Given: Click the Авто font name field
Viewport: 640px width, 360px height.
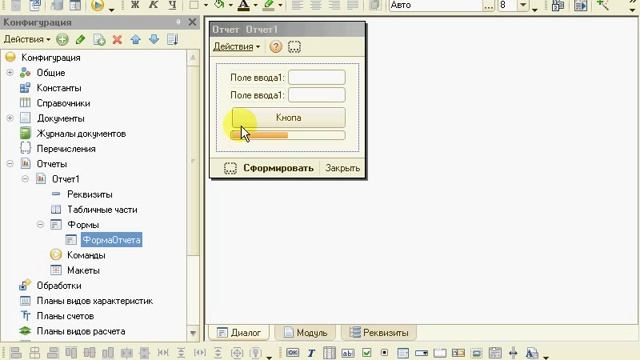Looking at the screenshot, I should (x=435, y=5).
